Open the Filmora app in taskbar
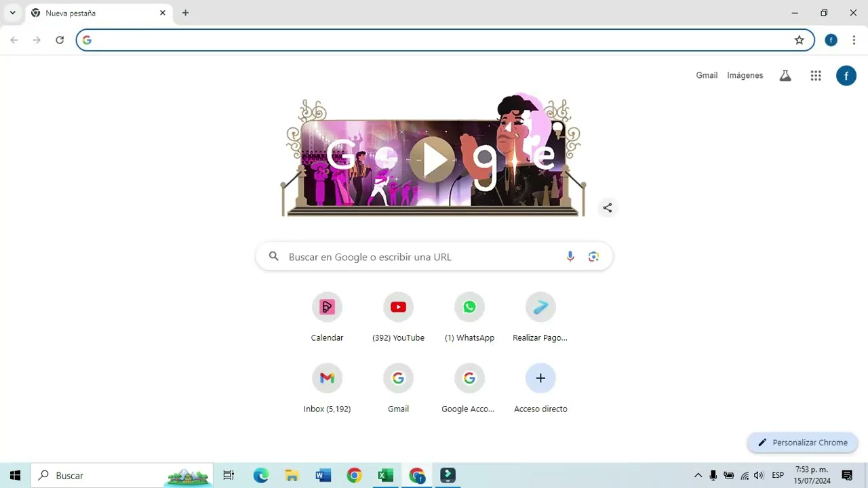 448,476
